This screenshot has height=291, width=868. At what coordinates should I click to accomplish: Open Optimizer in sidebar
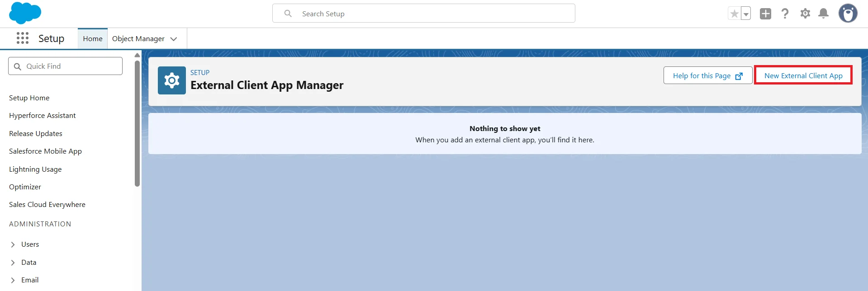coord(25,187)
